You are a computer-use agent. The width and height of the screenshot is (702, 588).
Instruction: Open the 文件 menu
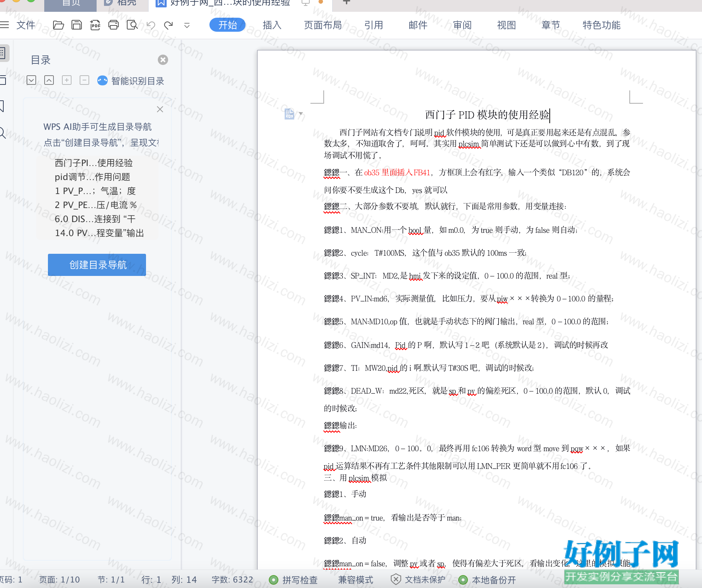[x=26, y=25]
